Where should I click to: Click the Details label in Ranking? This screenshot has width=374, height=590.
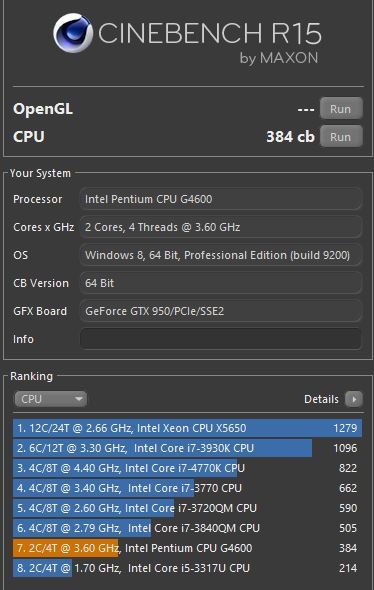321,399
